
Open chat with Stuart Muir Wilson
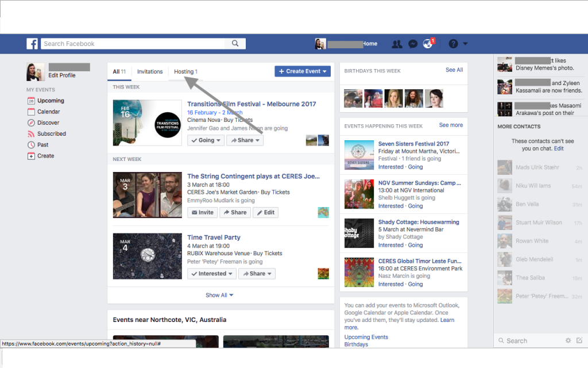pos(540,223)
